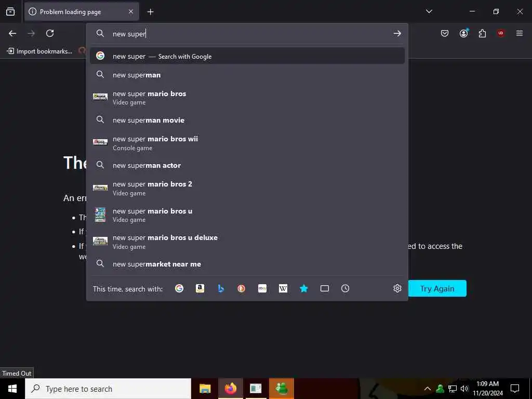The width and height of the screenshot is (532, 399).
Task: Expand the list all tabs chevron
Action: pos(429,11)
